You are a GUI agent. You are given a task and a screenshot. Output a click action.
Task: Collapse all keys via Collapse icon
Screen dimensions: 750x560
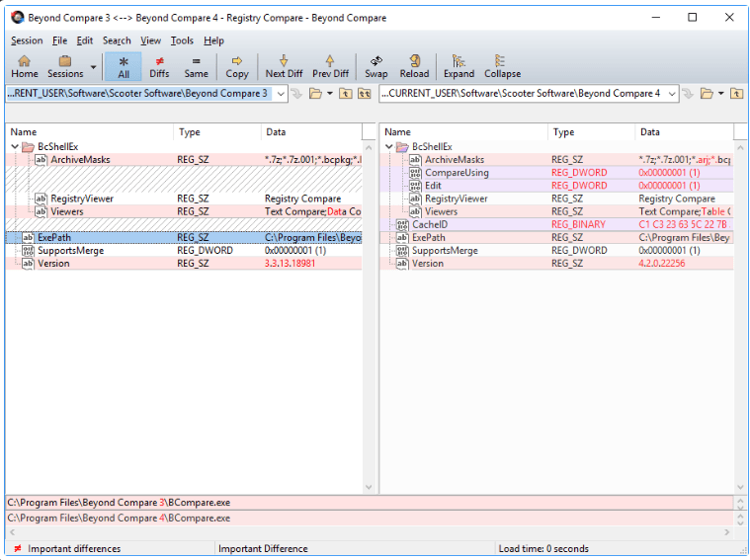(x=502, y=66)
